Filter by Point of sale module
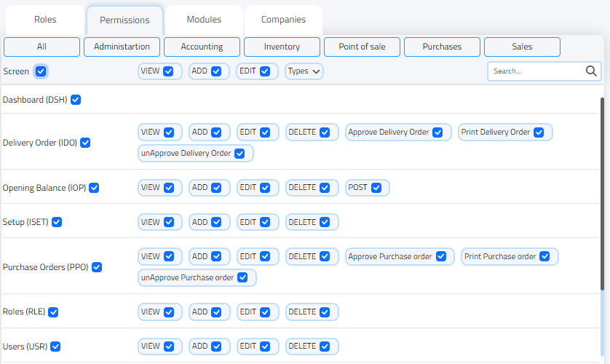Viewport: 610px width, 364px height. (x=362, y=47)
